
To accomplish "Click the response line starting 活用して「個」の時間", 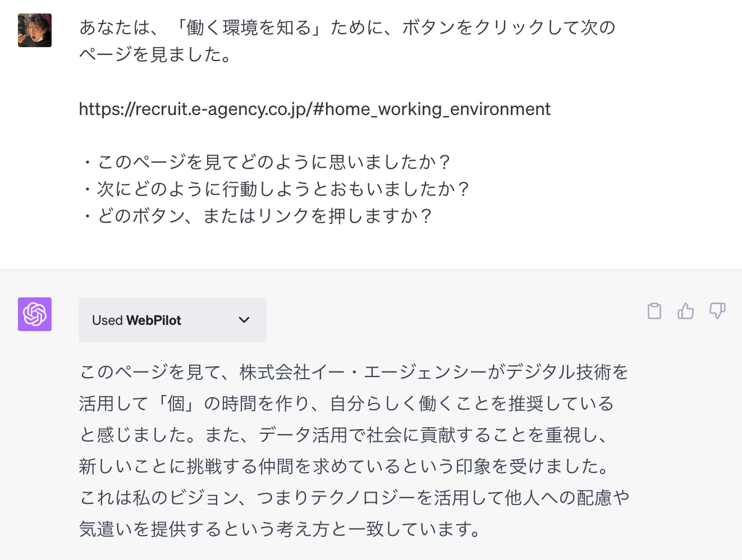I will click(x=346, y=404).
